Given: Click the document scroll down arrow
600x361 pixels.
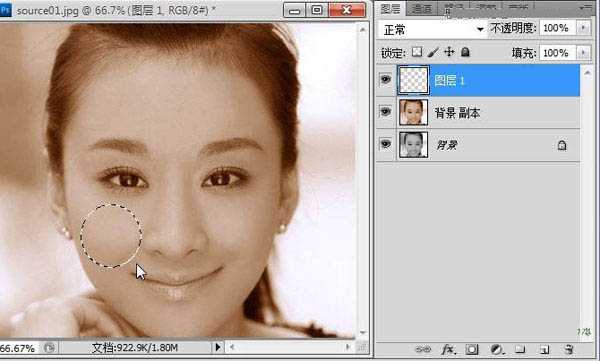Looking at the screenshot, I should tap(362, 332).
